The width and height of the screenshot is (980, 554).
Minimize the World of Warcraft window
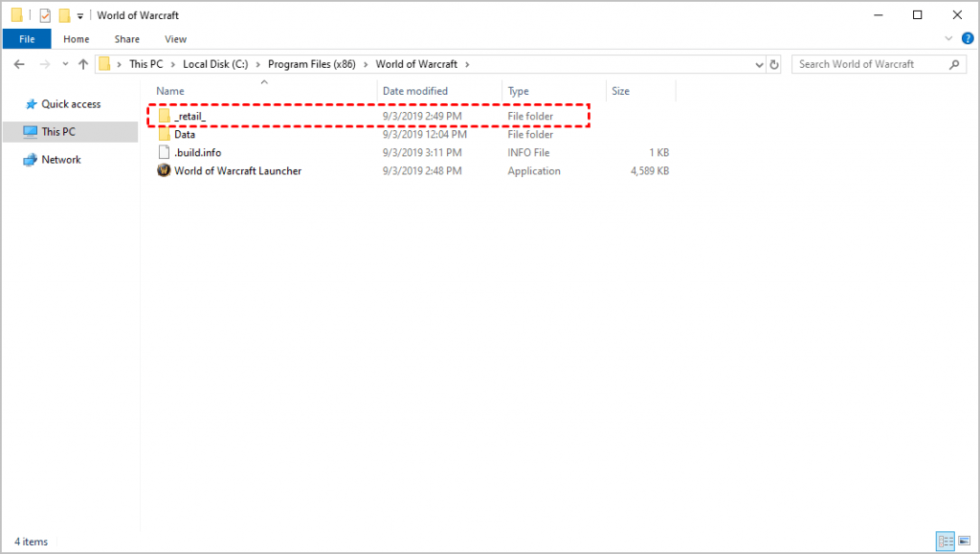pyautogui.click(x=879, y=15)
